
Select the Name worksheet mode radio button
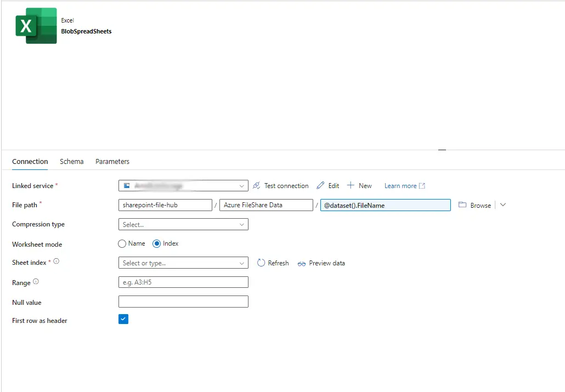(x=122, y=243)
